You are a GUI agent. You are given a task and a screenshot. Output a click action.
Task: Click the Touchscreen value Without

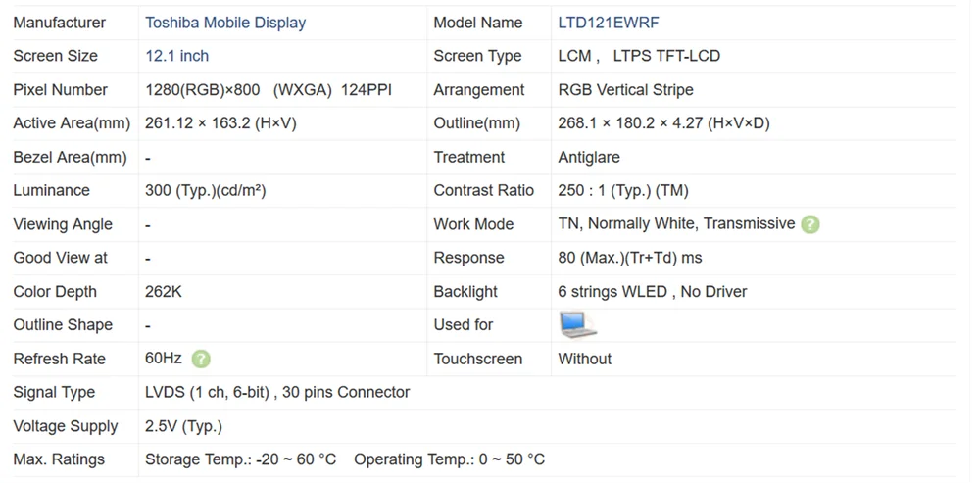tap(584, 360)
